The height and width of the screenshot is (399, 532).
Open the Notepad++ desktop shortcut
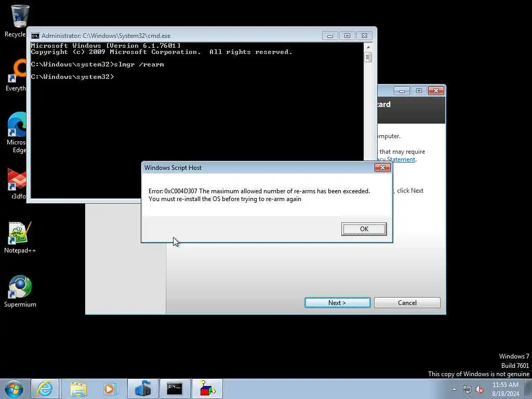20,237
